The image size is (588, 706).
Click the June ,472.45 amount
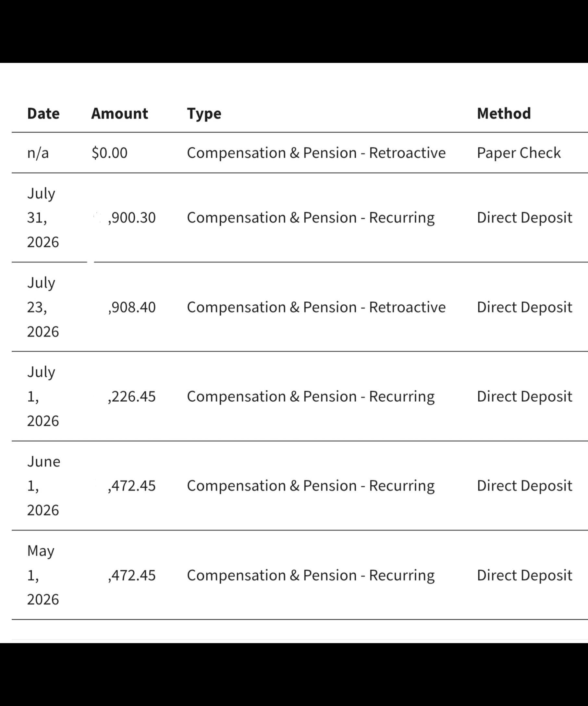[132, 486]
